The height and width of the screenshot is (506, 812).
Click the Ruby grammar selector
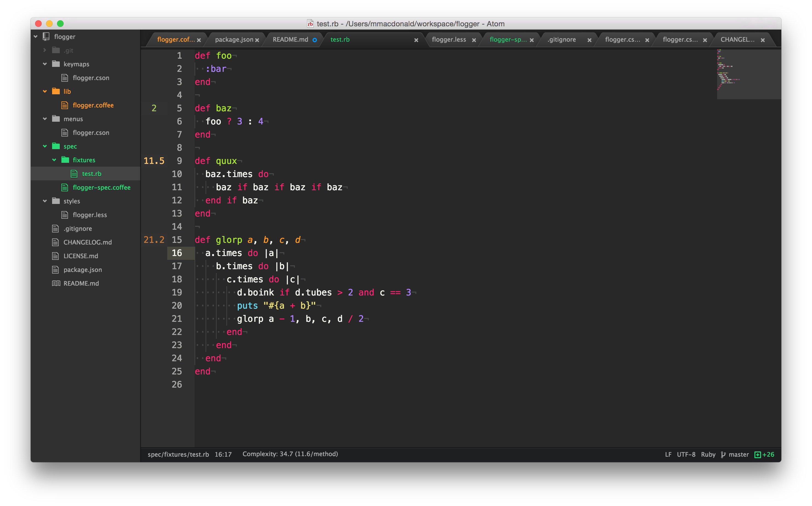(708, 454)
